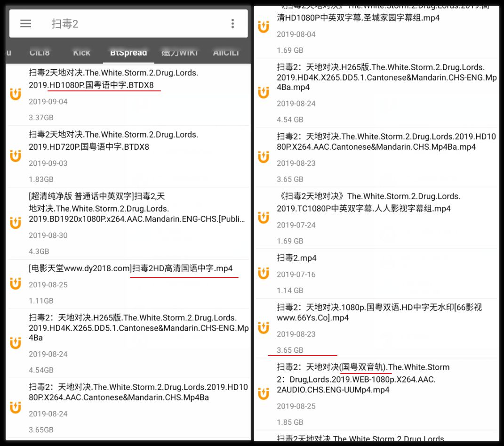Screen dimensions: 504x446
Task: Open the 2019.HD1080P.国粤语中字.BTDX8 title
Action: coord(113,79)
